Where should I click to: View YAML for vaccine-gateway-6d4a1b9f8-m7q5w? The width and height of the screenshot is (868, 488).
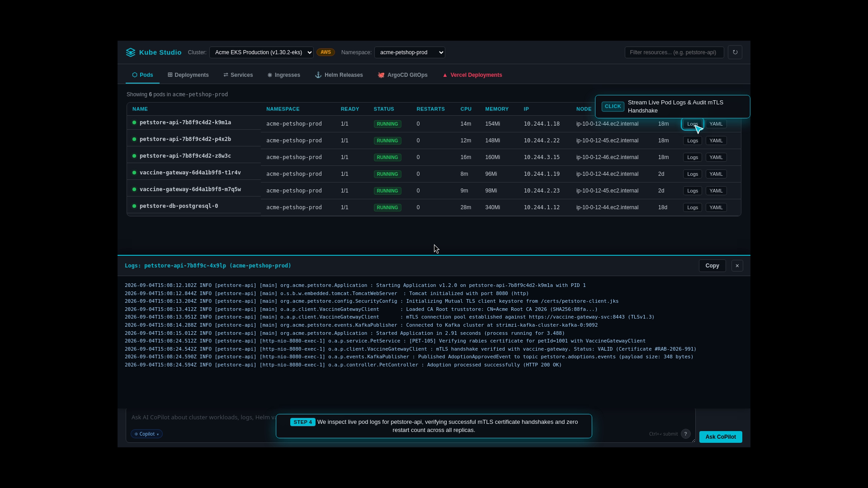pyautogui.click(x=716, y=191)
